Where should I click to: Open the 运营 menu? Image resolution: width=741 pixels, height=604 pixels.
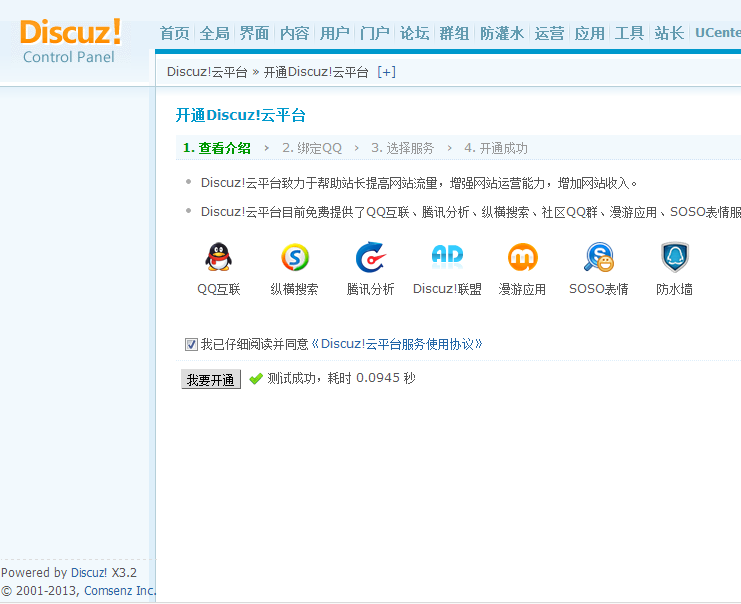pos(549,33)
